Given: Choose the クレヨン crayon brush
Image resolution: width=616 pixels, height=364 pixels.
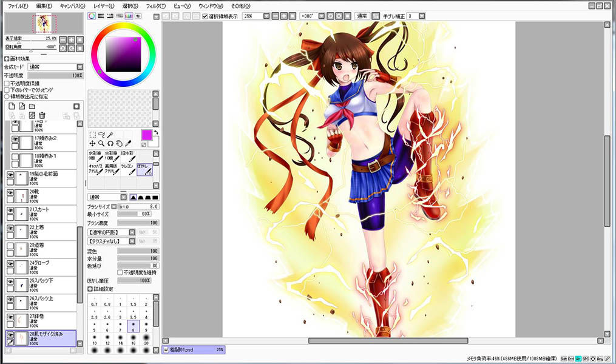Looking at the screenshot, I should (128, 169).
